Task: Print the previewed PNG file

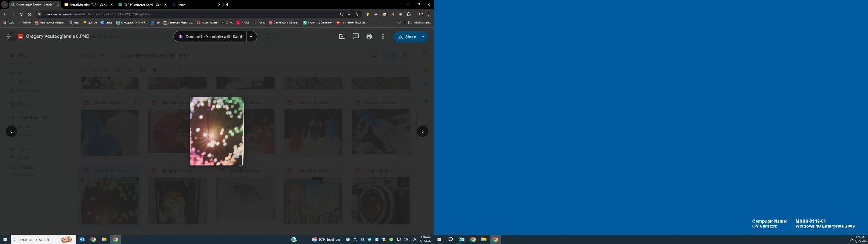Action: point(369,36)
